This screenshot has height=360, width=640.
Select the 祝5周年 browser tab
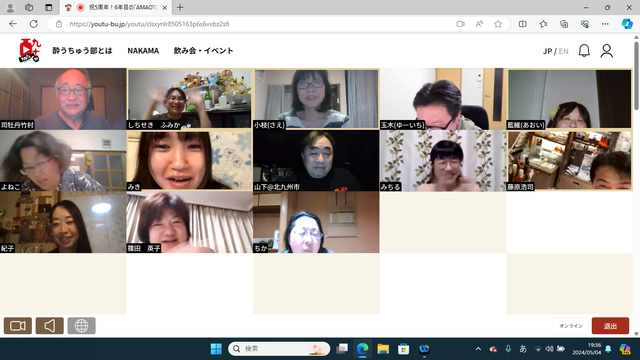[x=116, y=7]
